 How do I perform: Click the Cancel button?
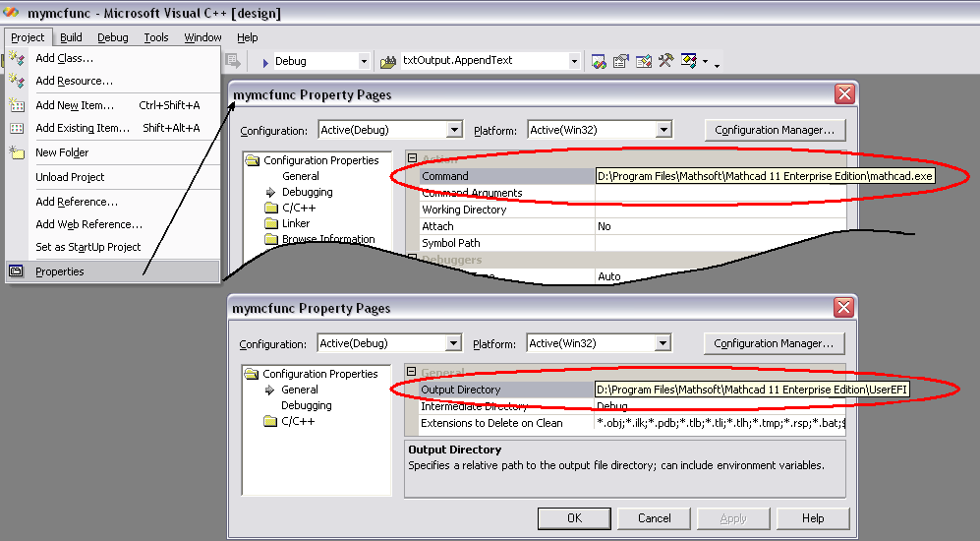[655, 517]
